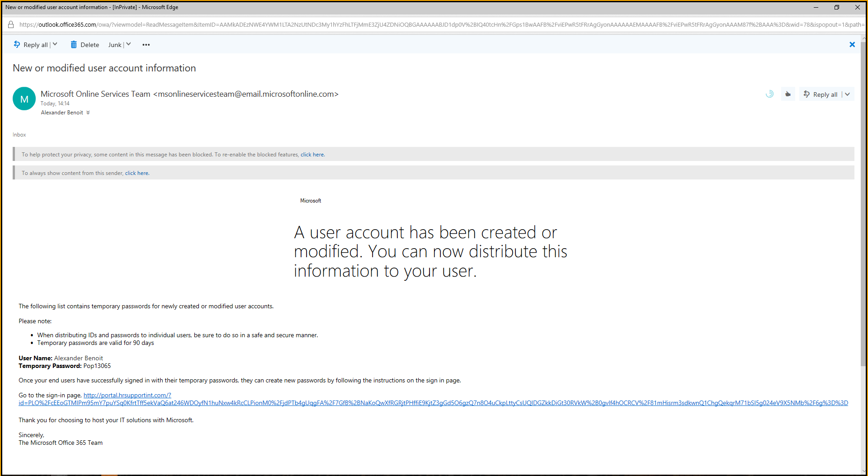Select the URL in the browser address bar

point(271,24)
